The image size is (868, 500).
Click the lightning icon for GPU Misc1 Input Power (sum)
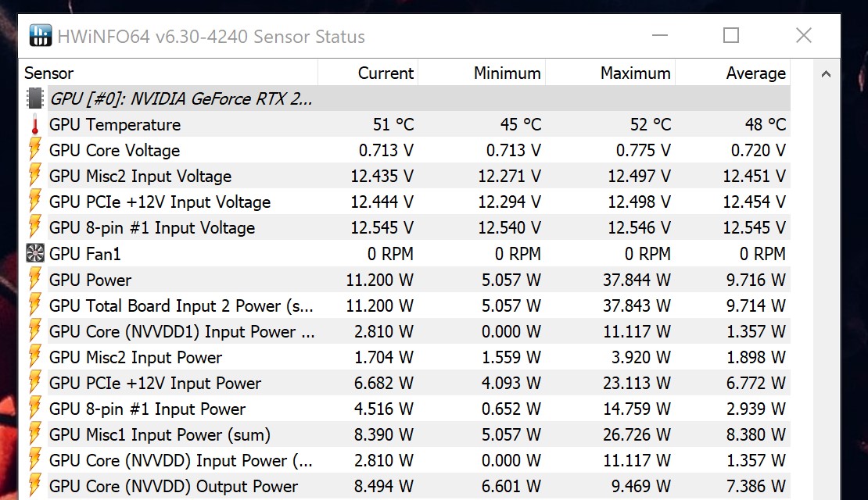tap(35, 434)
